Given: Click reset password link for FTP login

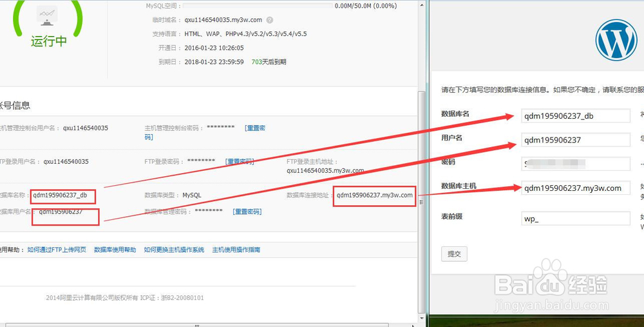Looking at the screenshot, I should (240, 162).
